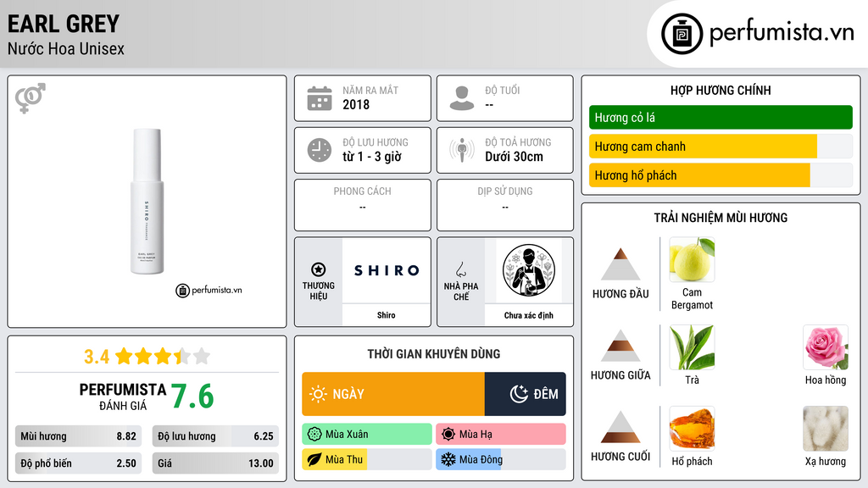Click the leaf icon for Mùa Thu
868x488 pixels.
pyautogui.click(x=314, y=459)
